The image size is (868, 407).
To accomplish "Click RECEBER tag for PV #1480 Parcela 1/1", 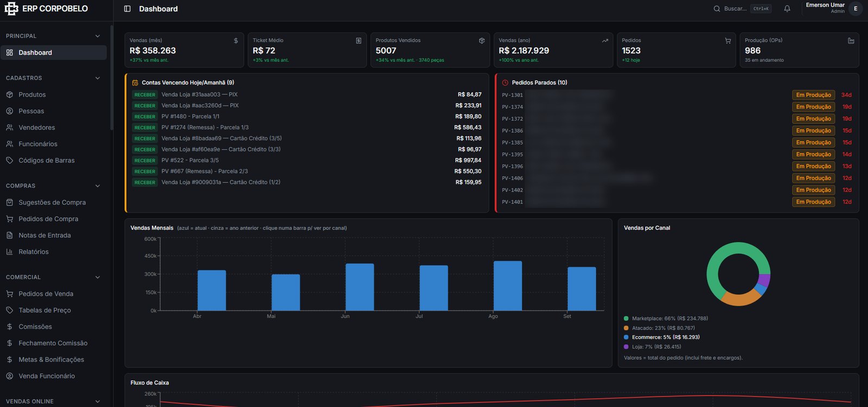I will [x=145, y=117].
